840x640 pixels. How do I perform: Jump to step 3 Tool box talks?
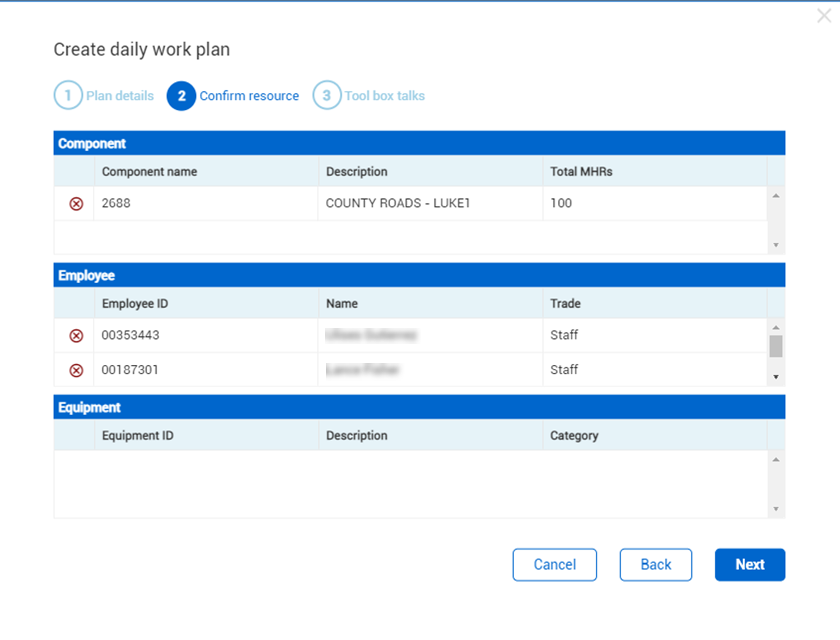(369, 96)
